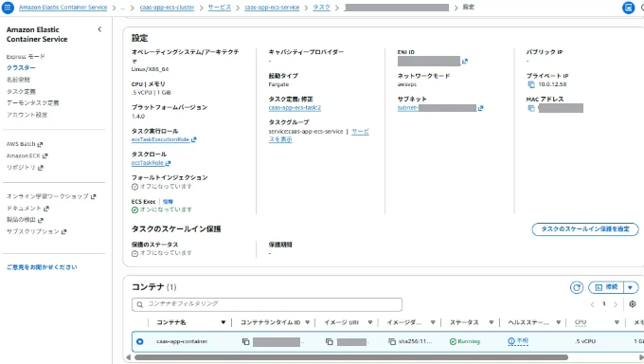Open サブスクリプション sidebar link
This screenshot has width=644, height=364.
point(36,231)
